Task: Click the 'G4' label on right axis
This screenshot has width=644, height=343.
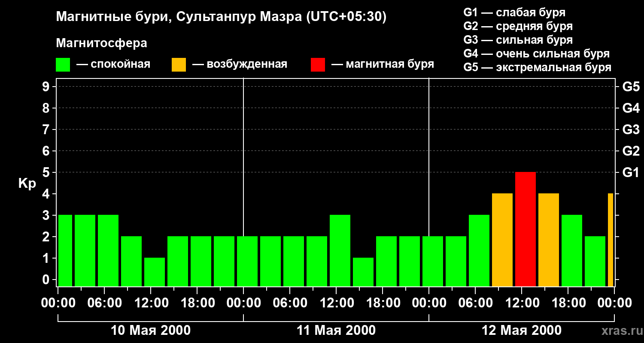Action: [x=631, y=108]
